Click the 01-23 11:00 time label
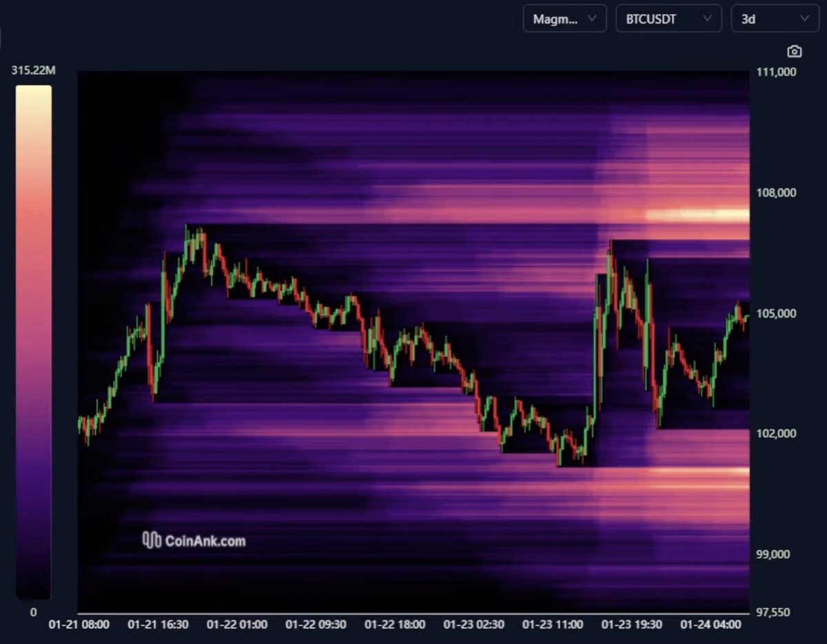This screenshot has width=827, height=644. [x=553, y=625]
